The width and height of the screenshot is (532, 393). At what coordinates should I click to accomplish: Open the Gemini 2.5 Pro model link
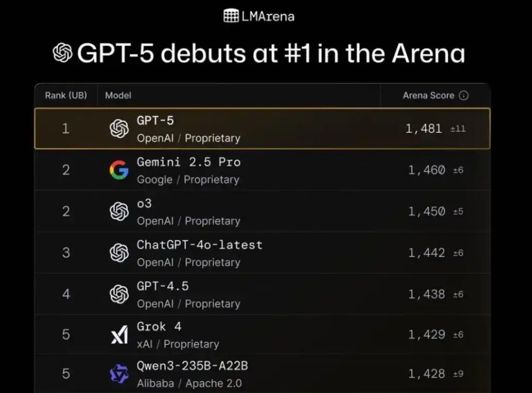click(x=188, y=162)
